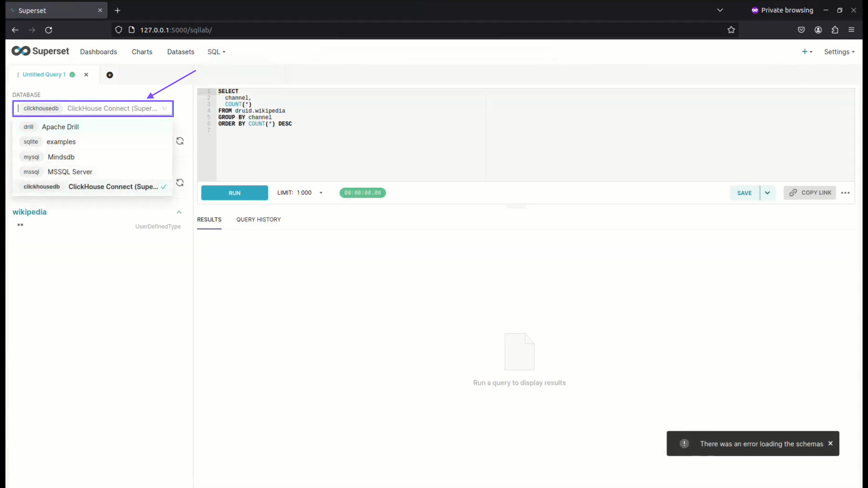Bookmark the page using the star icon
This screenshot has height=488, width=868.
(731, 30)
